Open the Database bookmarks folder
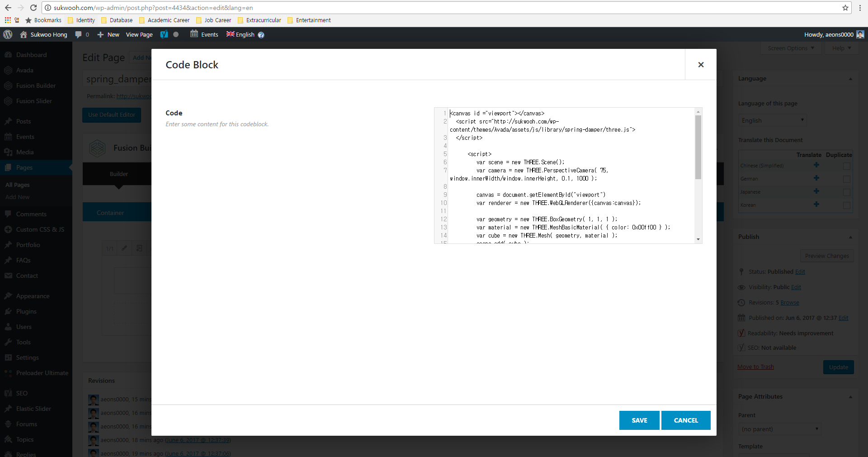 point(117,20)
